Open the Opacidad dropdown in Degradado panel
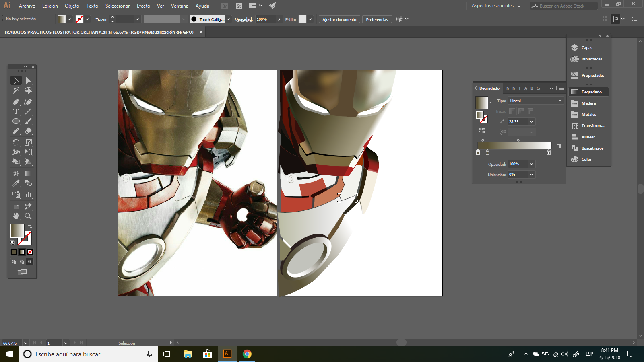644x362 pixels. click(x=531, y=164)
